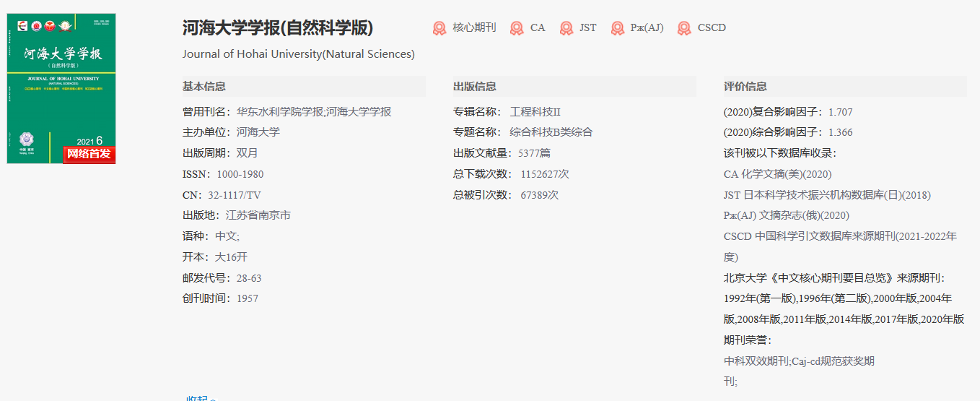Click the 专题名称 value 综合科技B类综合
Viewport: 980px width, 401px height.
point(551,132)
